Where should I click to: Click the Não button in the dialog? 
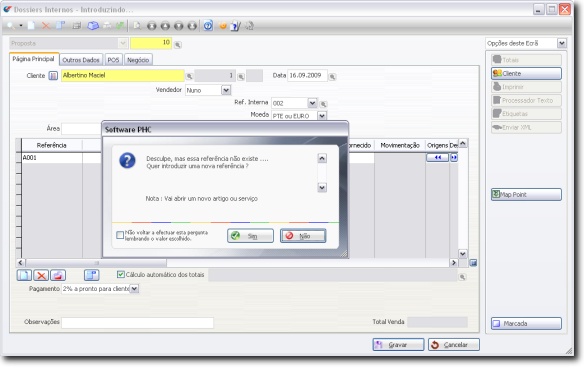click(303, 236)
